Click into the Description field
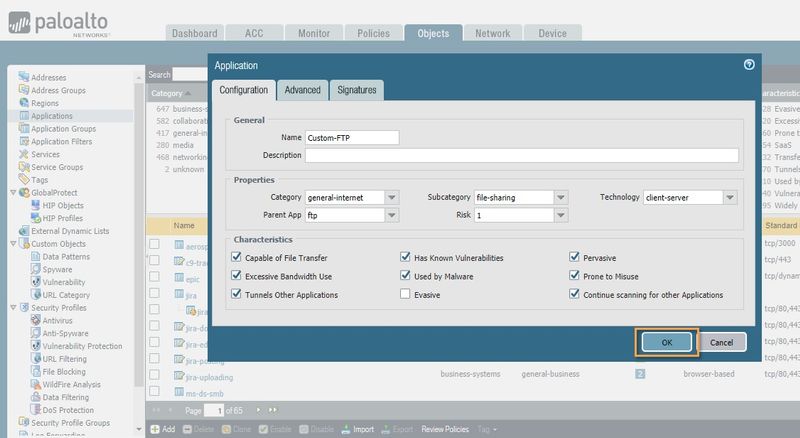This screenshot has height=438, width=800. click(521, 155)
